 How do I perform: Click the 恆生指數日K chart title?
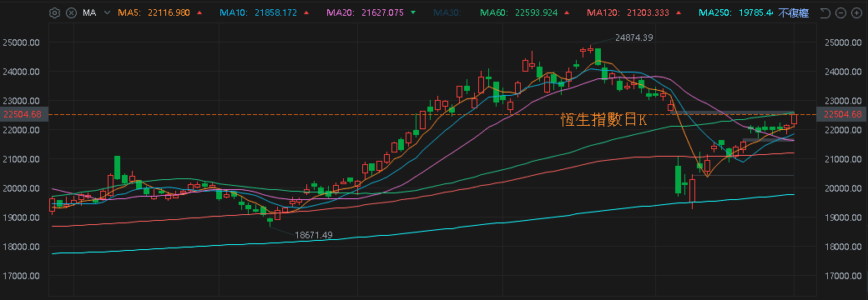603,120
